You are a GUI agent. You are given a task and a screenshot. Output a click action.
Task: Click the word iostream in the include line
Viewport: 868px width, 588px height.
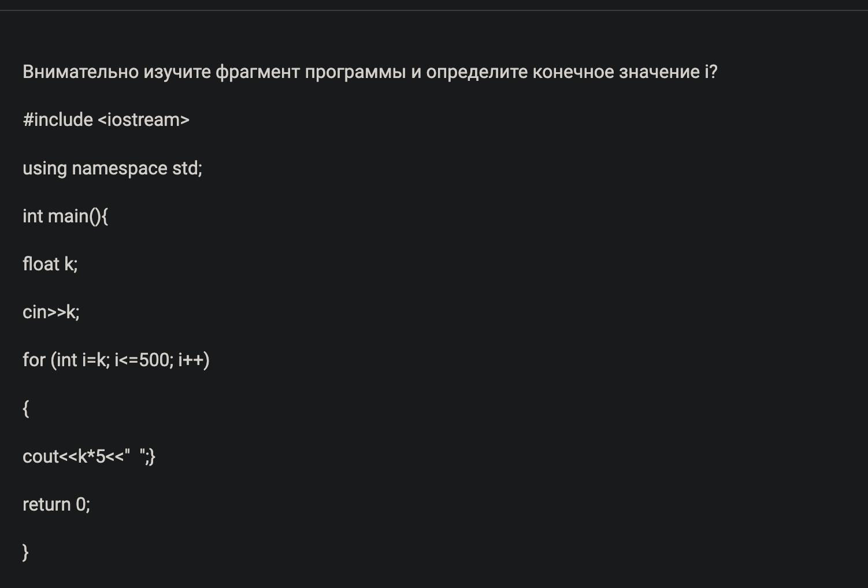[143, 120]
